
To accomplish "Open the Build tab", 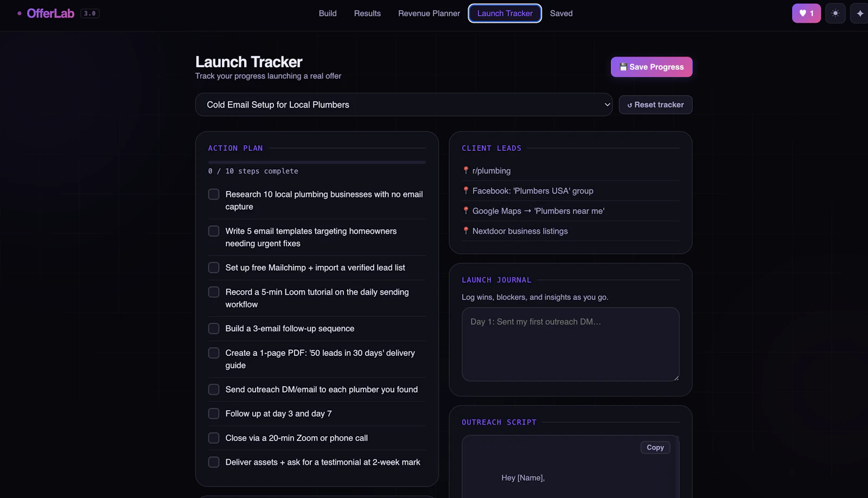I will point(328,14).
